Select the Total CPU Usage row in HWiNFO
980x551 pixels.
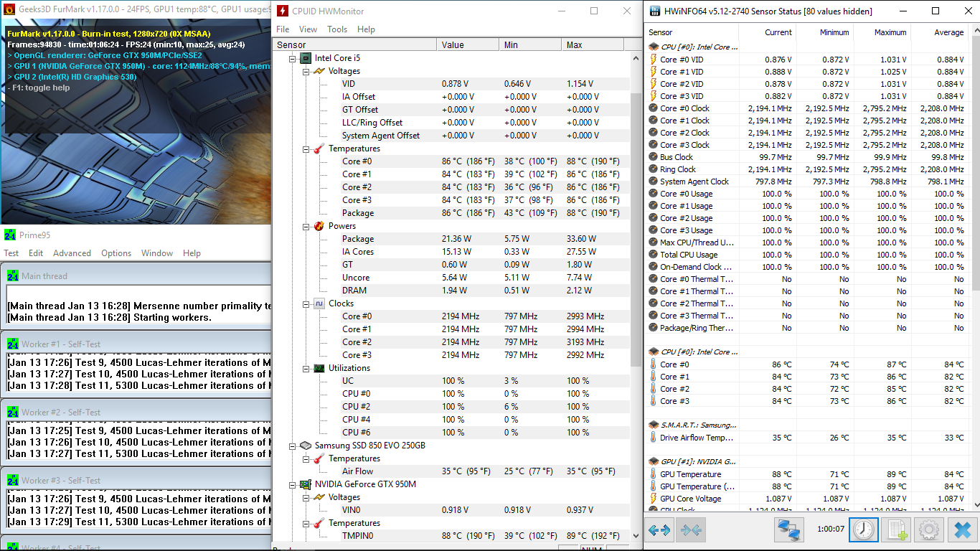807,255
